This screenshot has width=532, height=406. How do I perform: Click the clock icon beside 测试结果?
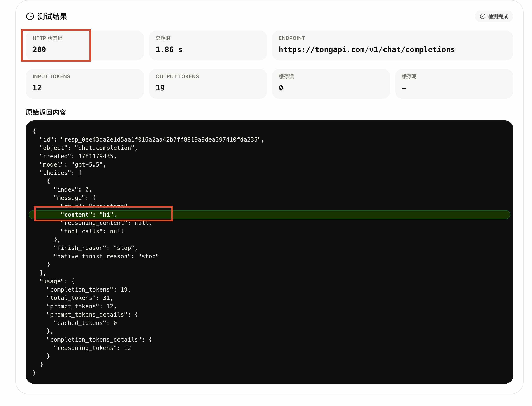(x=30, y=16)
